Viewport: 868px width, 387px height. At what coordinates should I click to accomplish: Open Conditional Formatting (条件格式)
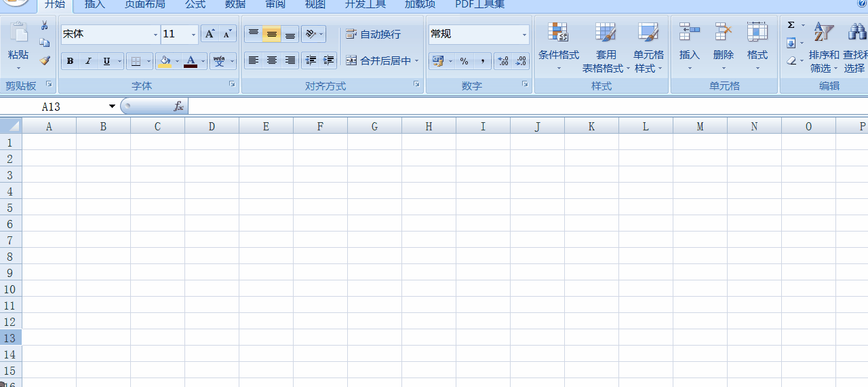point(559,48)
